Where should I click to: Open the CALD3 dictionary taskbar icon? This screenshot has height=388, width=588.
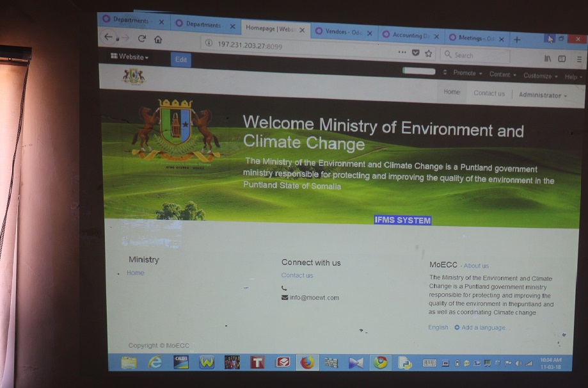180,362
